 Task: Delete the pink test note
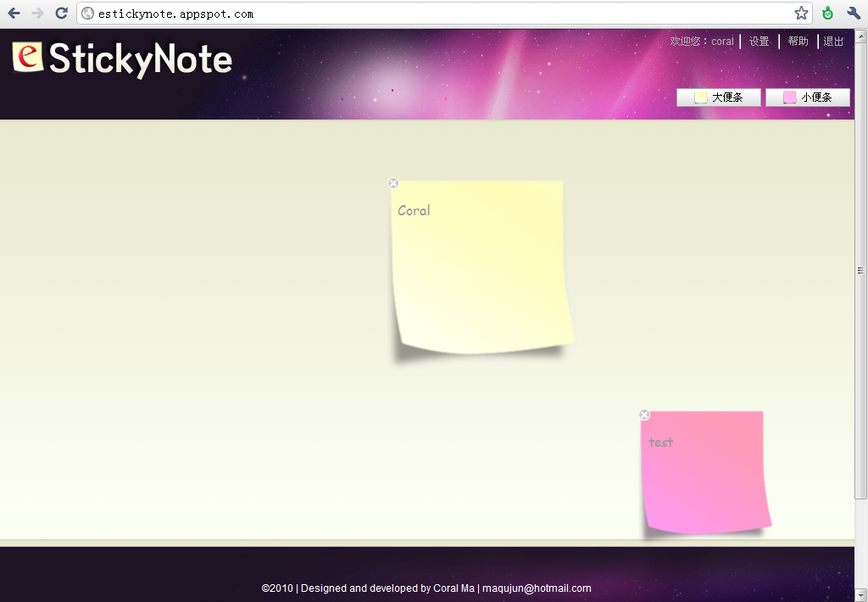[644, 415]
